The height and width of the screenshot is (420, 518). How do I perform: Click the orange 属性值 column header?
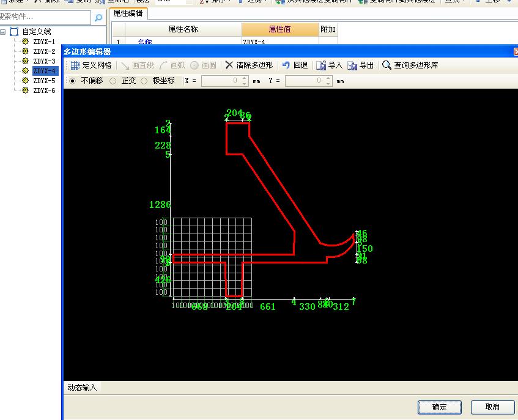pos(279,29)
